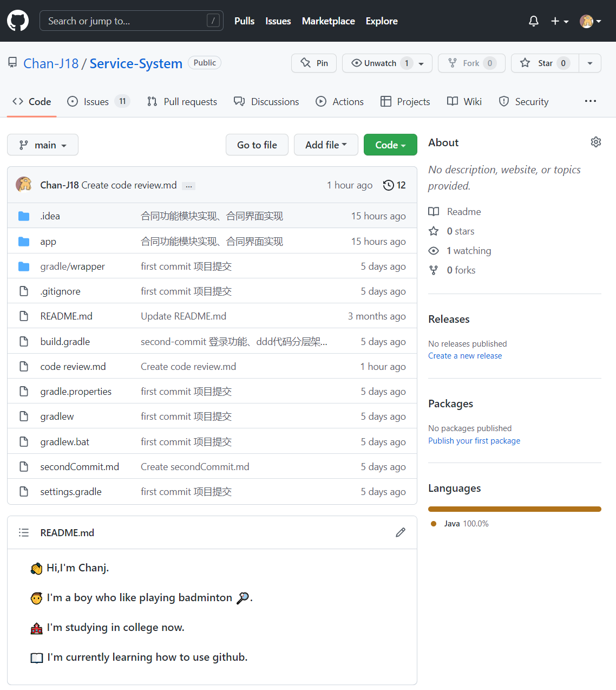Viewport: 616px width, 690px height.
Task: Switch to the Security tab
Action: pos(523,102)
